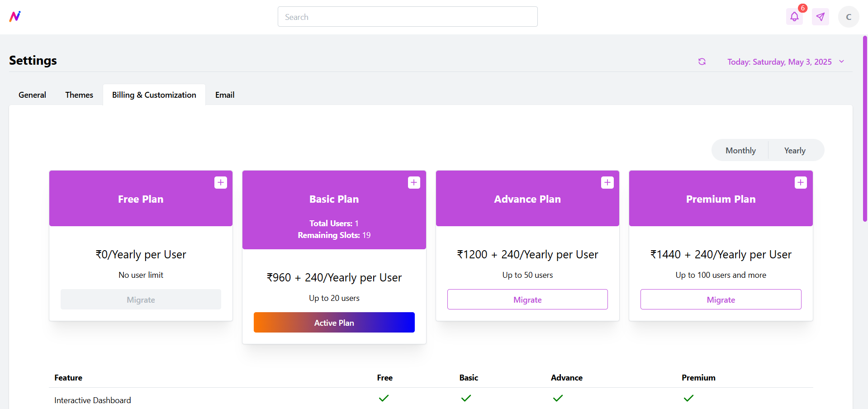Expand Premium Plan details with plus icon

point(801,182)
